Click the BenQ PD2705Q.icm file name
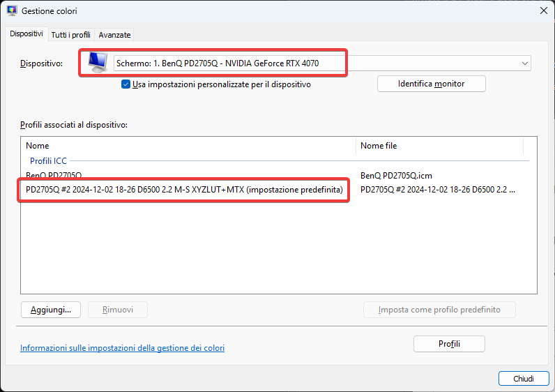555x392 pixels. pos(396,176)
